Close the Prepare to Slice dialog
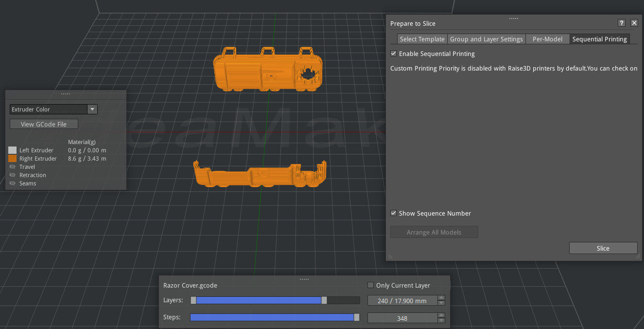This screenshot has height=329, width=644. pos(634,23)
